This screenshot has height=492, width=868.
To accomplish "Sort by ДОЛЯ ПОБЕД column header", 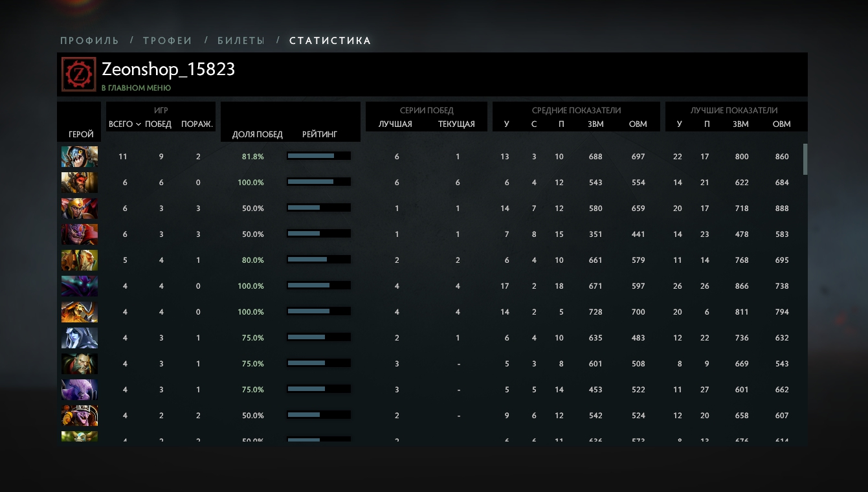I will (x=258, y=135).
